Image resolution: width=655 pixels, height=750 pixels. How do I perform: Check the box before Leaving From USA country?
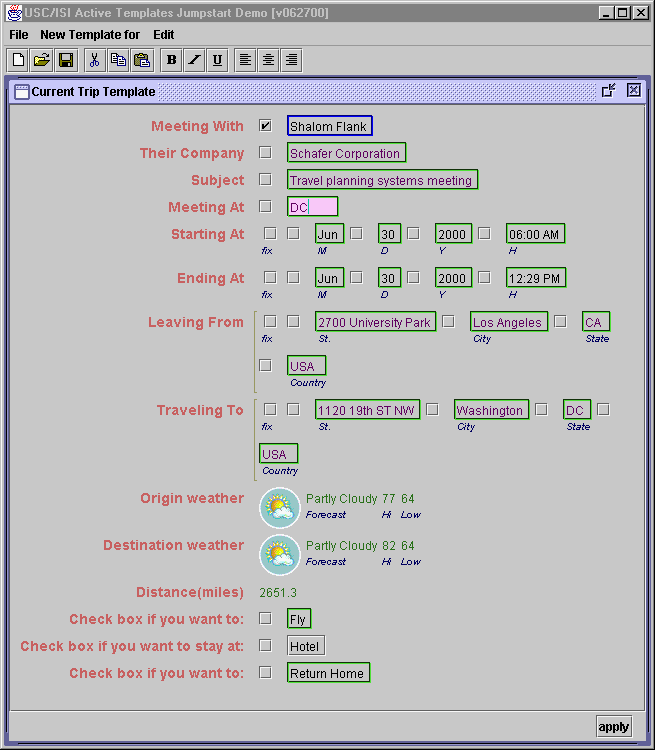pyautogui.click(x=265, y=365)
